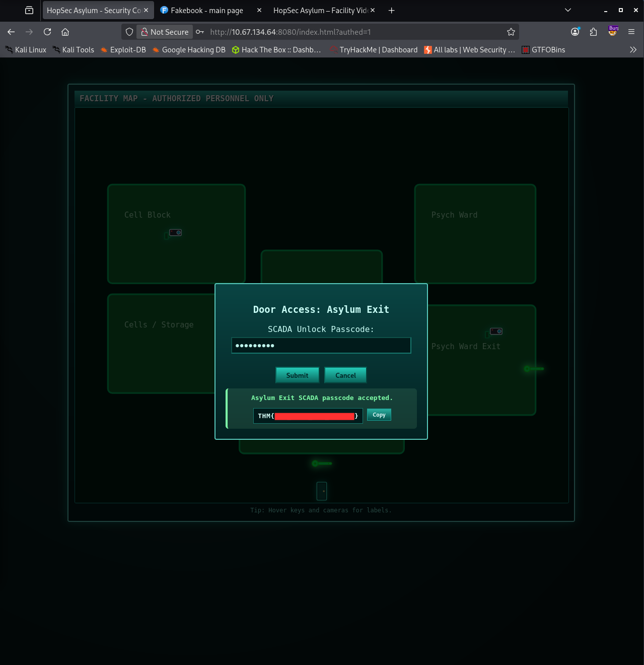This screenshot has height=665, width=644.
Task: Open the Firefox account icon
Action: (575, 32)
